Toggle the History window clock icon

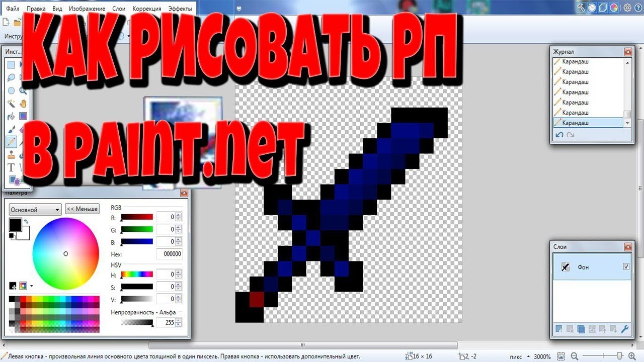point(592,8)
